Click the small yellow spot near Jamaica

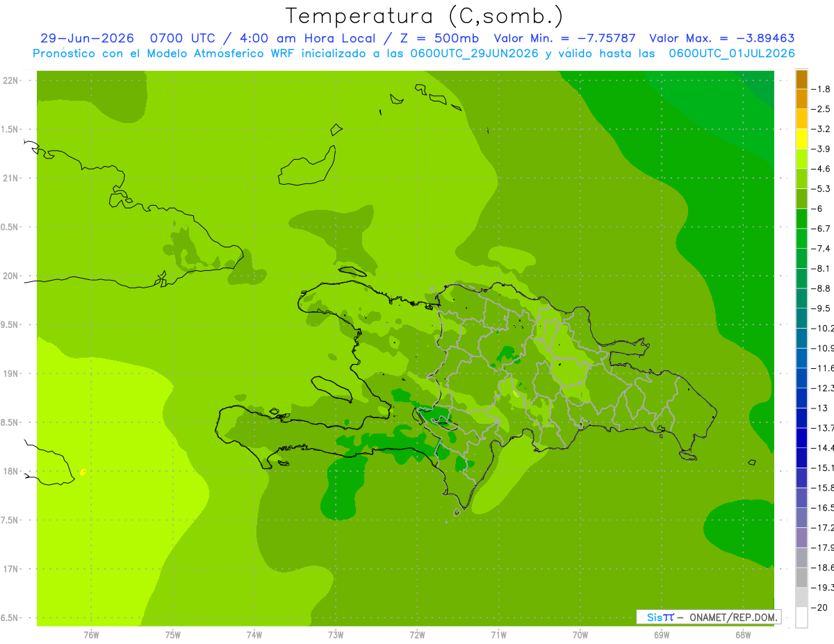[x=83, y=472]
